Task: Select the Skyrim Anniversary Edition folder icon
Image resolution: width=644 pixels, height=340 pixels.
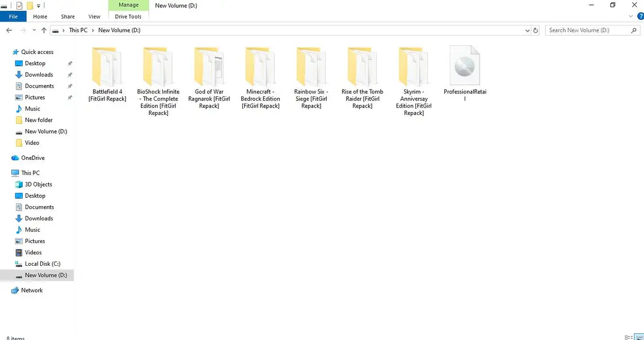Action: tap(413, 66)
